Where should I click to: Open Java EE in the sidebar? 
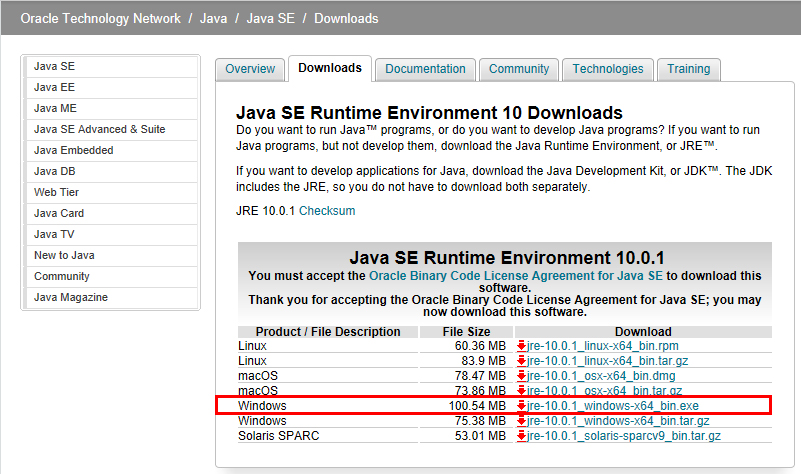(x=111, y=87)
